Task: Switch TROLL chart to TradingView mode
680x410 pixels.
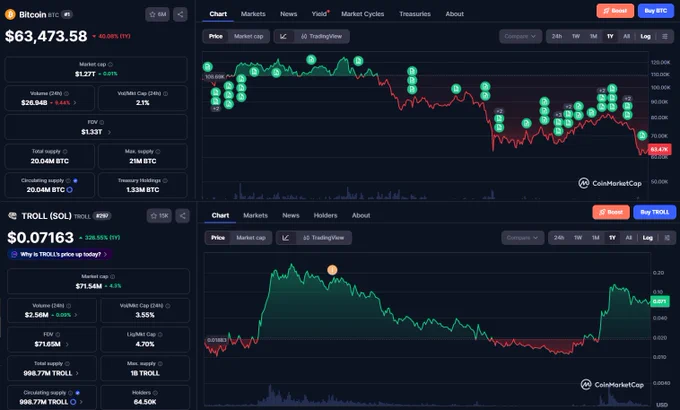Action: (x=324, y=238)
